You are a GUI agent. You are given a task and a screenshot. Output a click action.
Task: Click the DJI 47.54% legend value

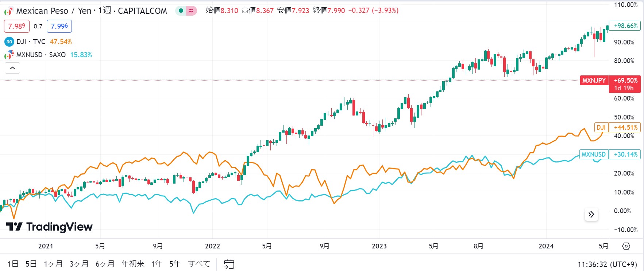pyautogui.click(x=61, y=42)
